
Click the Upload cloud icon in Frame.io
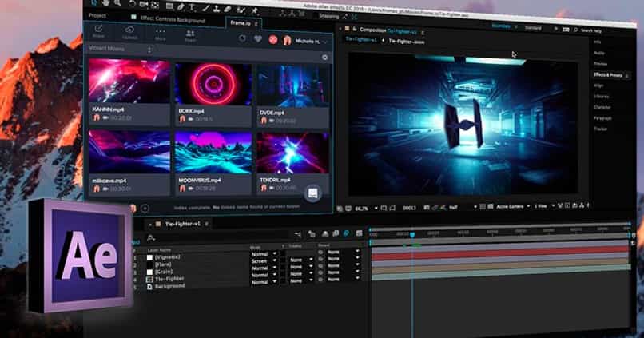pyautogui.click(x=129, y=33)
